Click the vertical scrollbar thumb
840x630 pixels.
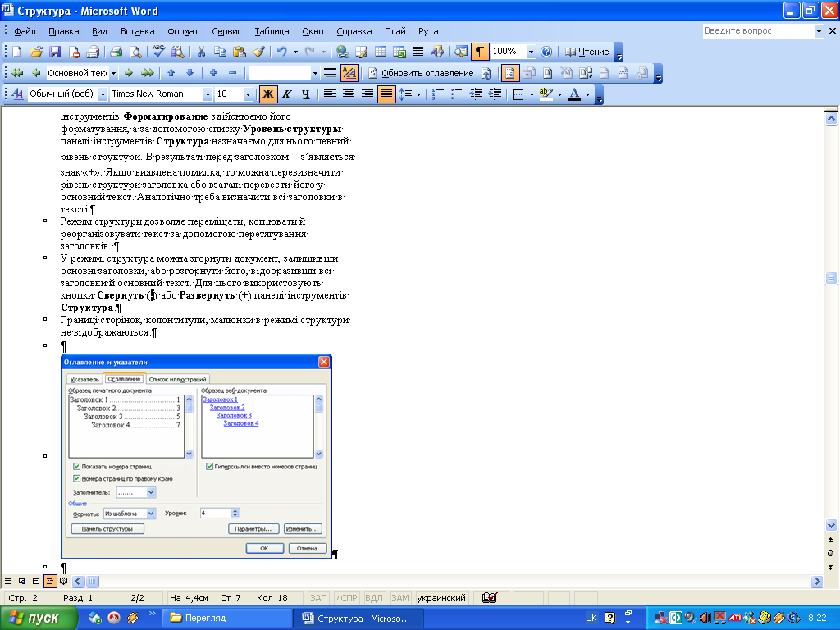pyautogui.click(x=831, y=278)
